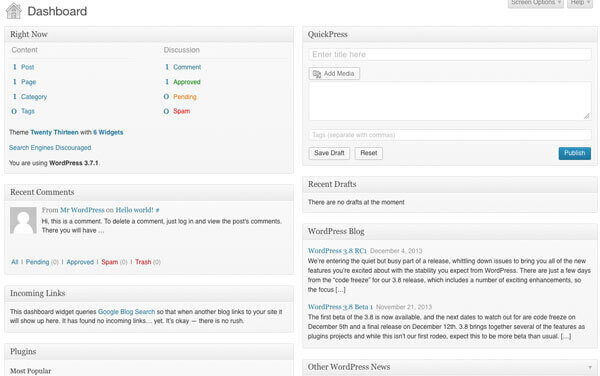Open the Help dropdown

click(x=580, y=3)
